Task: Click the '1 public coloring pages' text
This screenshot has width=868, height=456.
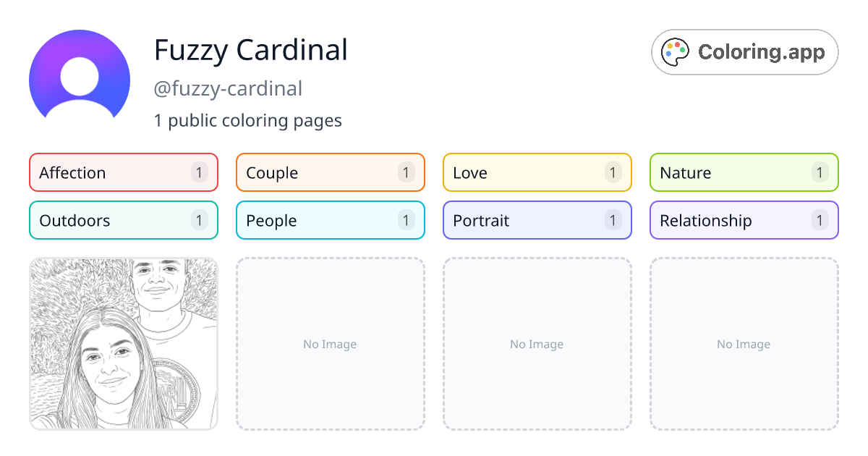Action: click(248, 120)
